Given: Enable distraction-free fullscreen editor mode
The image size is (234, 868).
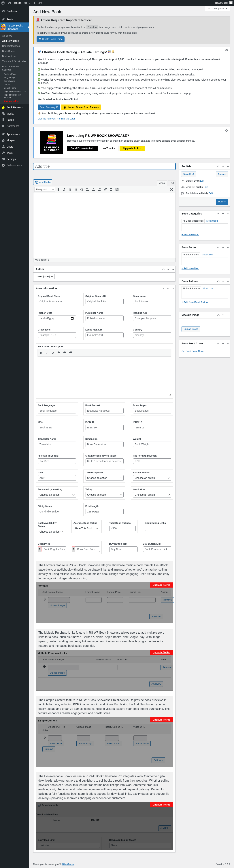Looking at the screenshot, I should pyautogui.click(x=171, y=189).
